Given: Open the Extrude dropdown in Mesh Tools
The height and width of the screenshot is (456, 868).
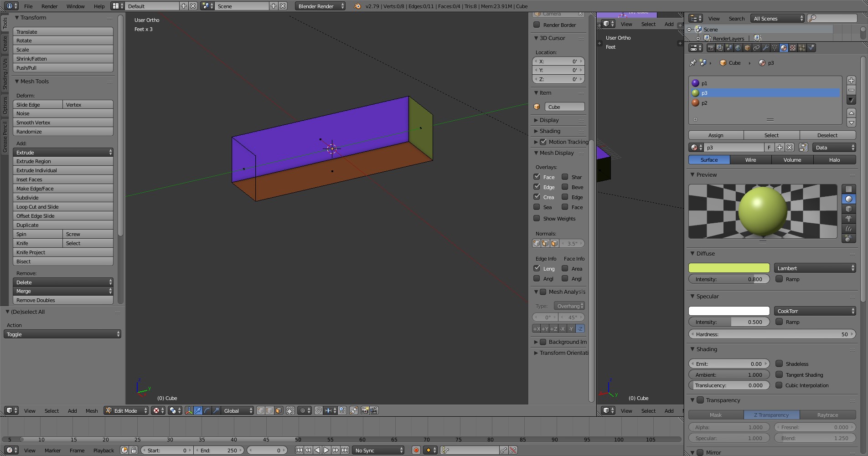Looking at the screenshot, I should [x=63, y=152].
